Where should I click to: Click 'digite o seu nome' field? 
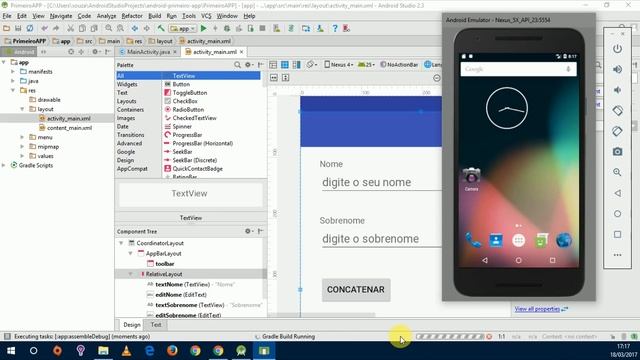click(x=382, y=182)
